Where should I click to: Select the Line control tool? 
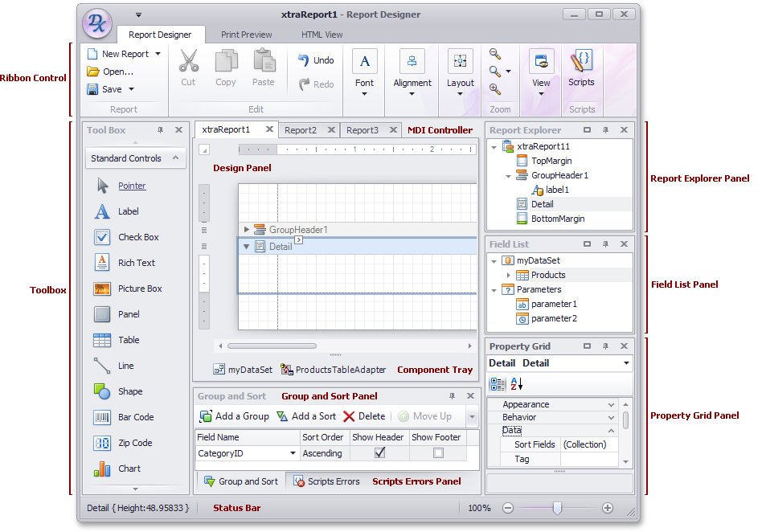[113, 366]
